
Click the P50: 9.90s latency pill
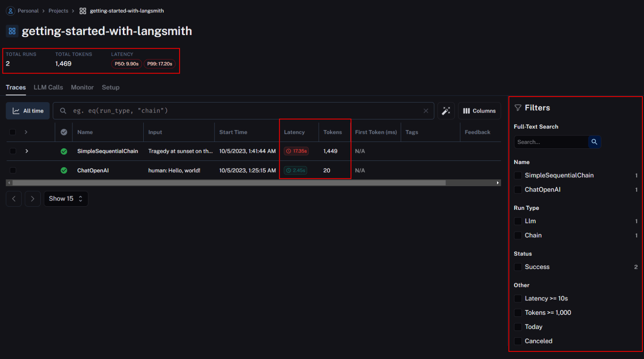126,64
